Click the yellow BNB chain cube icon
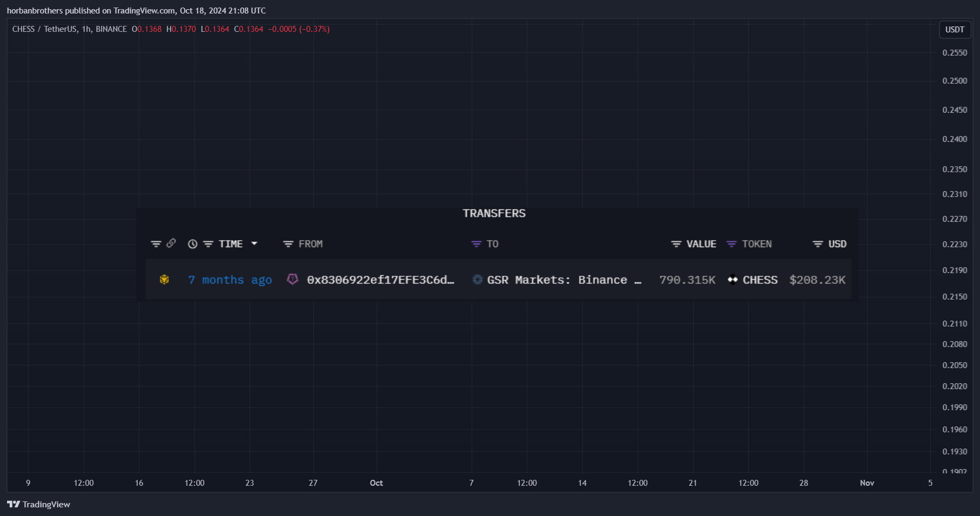This screenshot has height=516, width=980. coord(164,280)
